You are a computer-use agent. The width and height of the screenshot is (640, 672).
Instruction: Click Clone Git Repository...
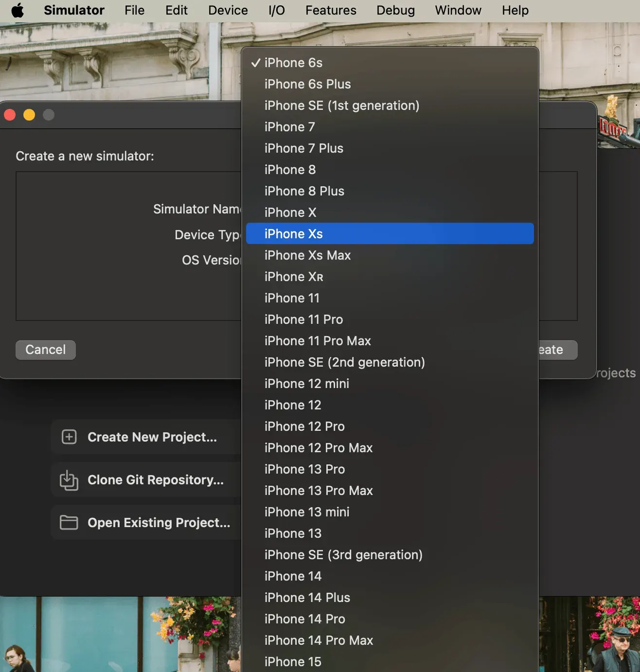146,480
